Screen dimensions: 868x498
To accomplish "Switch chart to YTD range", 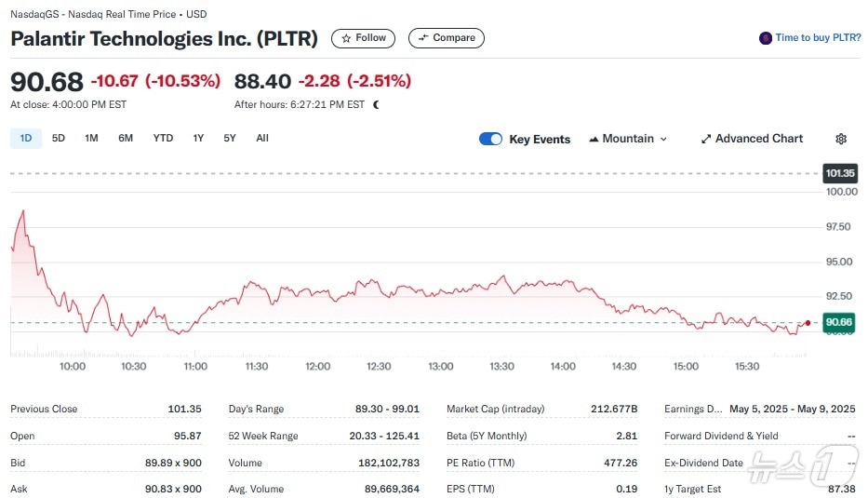I will point(163,139).
